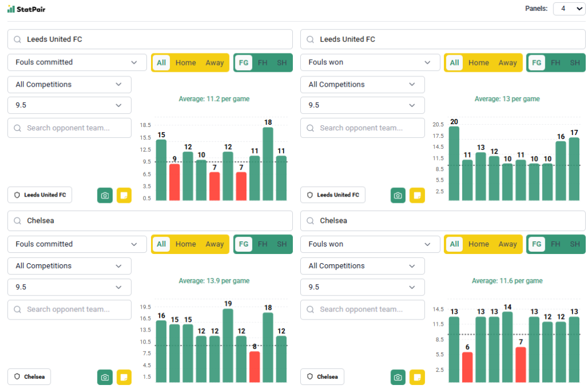The width and height of the screenshot is (588, 389).
Task: Click the StatPair logo icon
Action: 11,9
